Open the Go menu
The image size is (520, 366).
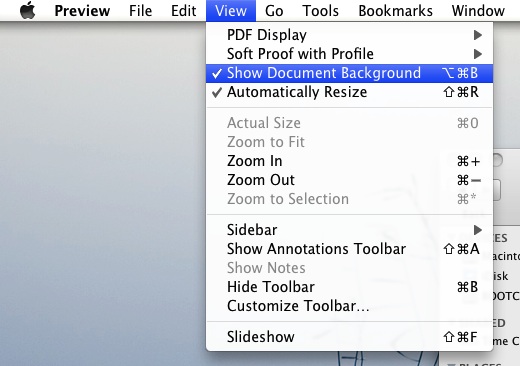point(274,11)
